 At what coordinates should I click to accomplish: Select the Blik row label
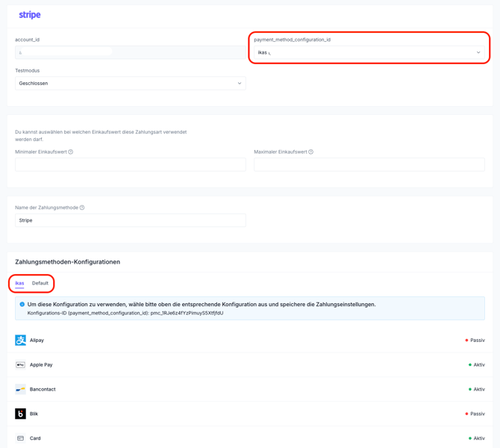pyautogui.click(x=34, y=414)
